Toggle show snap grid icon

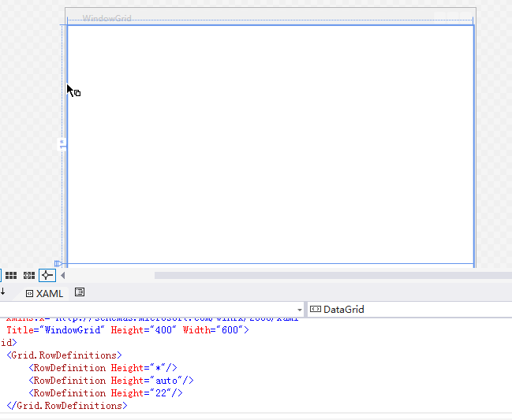[11, 275]
